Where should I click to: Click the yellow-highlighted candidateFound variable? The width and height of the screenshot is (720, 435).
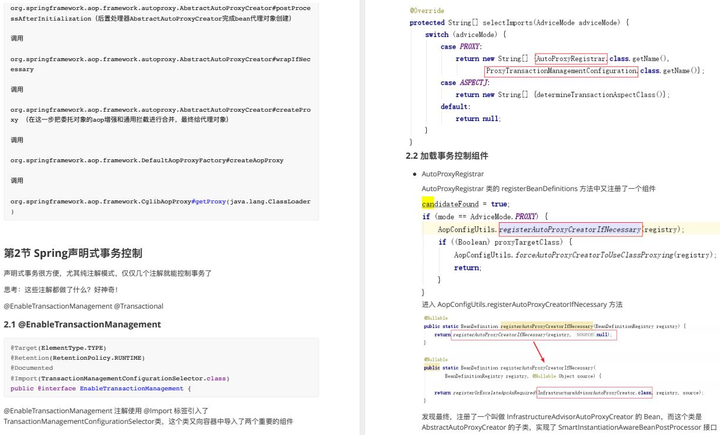click(x=450, y=204)
